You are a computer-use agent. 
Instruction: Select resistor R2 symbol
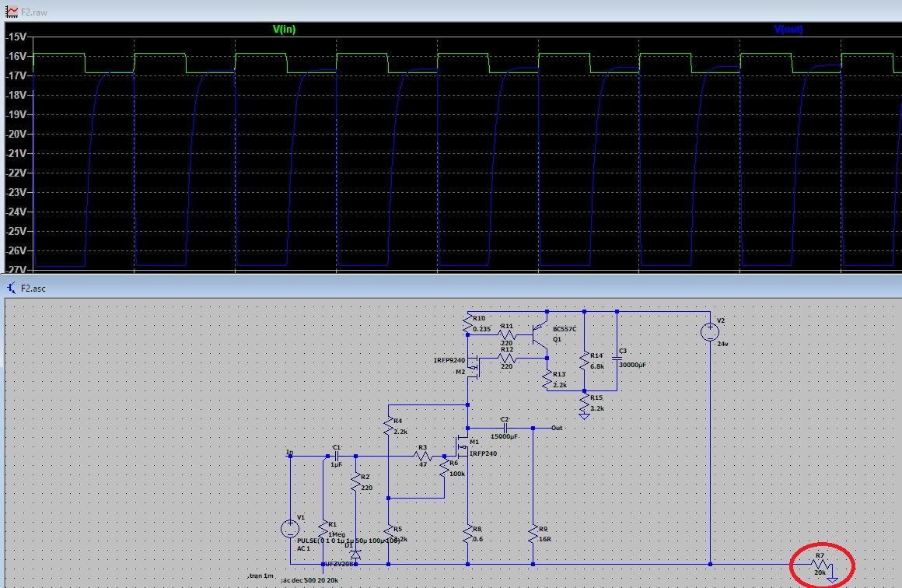tap(355, 481)
